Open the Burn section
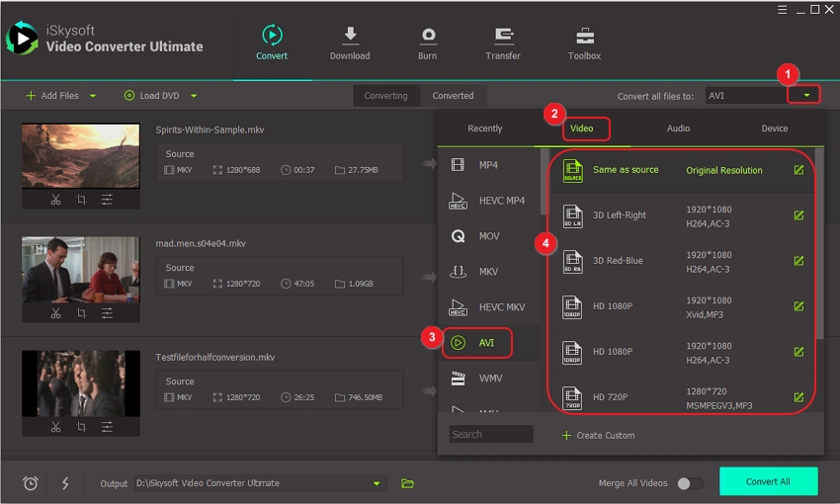 pyautogui.click(x=427, y=43)
